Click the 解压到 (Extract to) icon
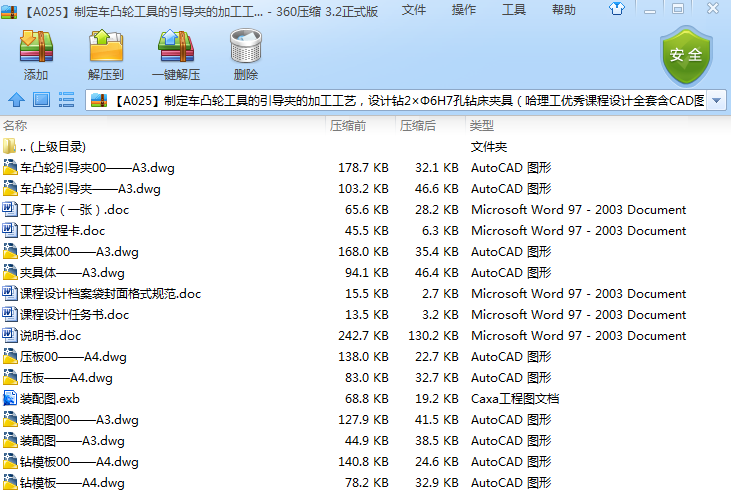The height and width of the screenshot is (497, 731). pyautogui.click(x=106, y=47)
